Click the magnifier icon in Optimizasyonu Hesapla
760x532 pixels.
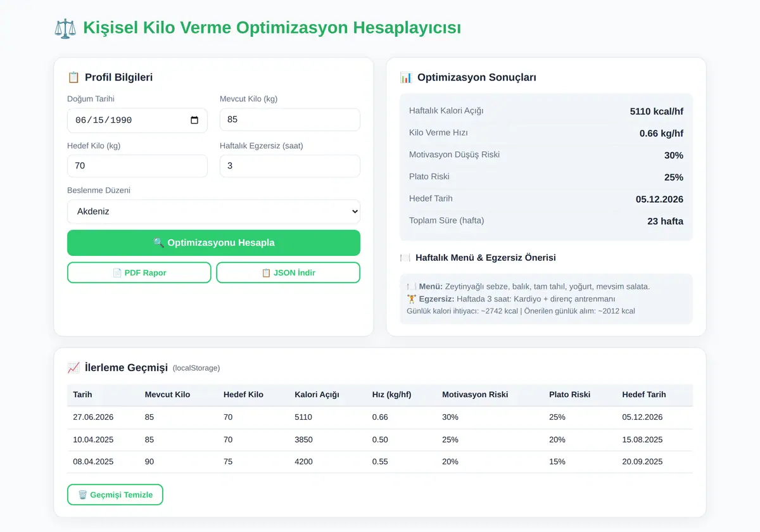[x=158, y=243]
